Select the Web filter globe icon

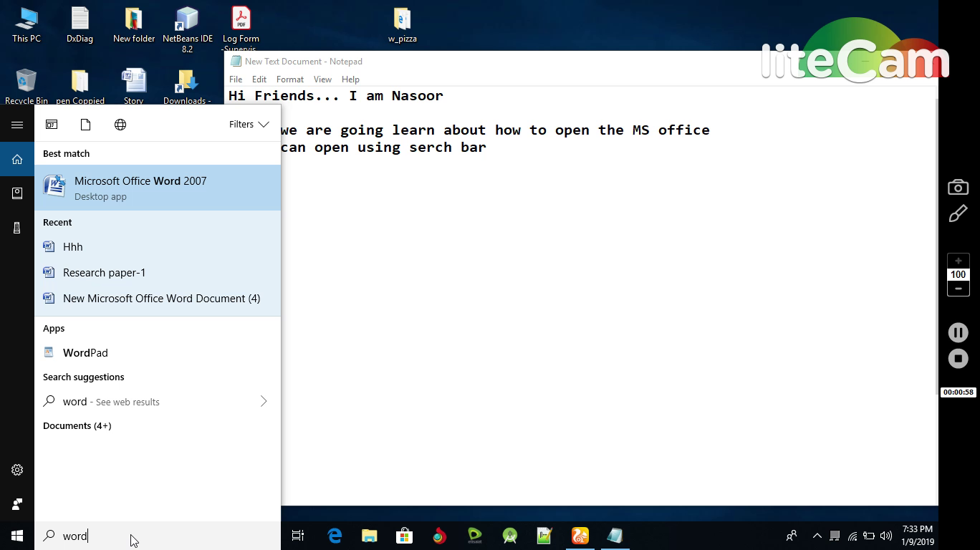pos(120,124)
